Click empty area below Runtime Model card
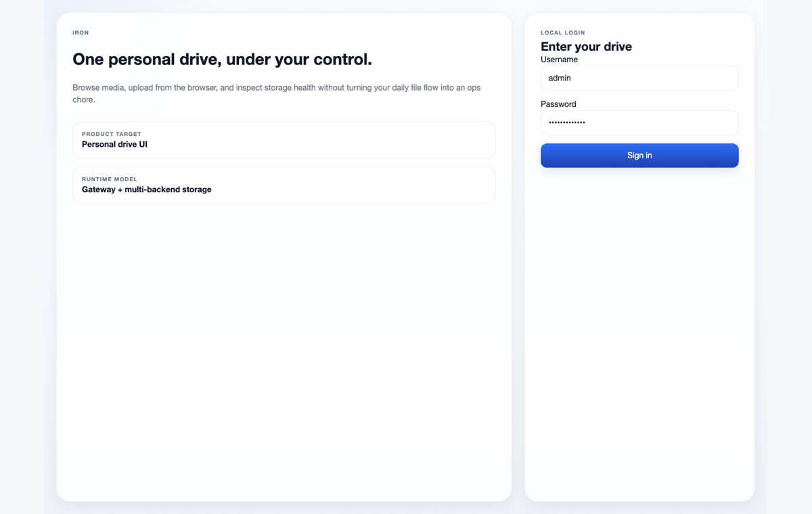The height and width of the screenshot is (514, 812). 284,352
